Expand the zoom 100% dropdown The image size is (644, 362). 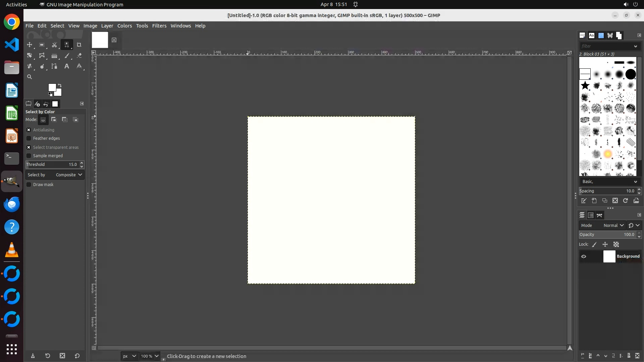coord(156,356)
